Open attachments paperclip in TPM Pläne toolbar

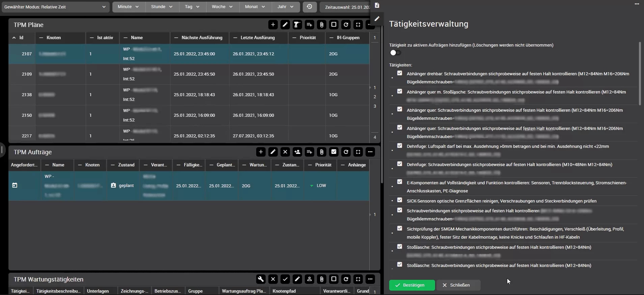coord(322,25)
